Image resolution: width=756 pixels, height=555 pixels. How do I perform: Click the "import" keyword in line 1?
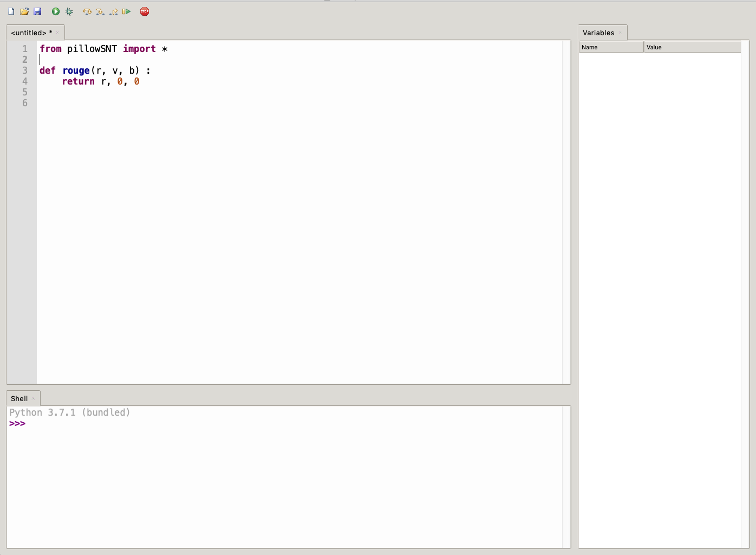point(139,49)
